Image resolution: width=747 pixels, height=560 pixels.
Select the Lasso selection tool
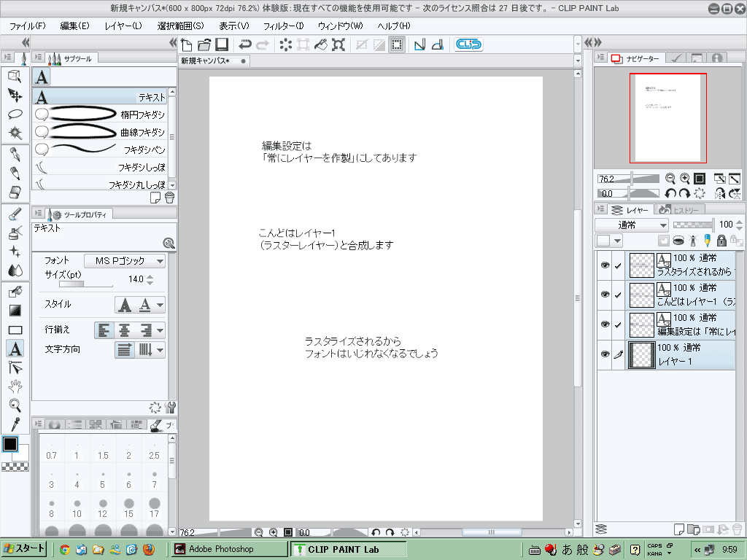point(15,114)
